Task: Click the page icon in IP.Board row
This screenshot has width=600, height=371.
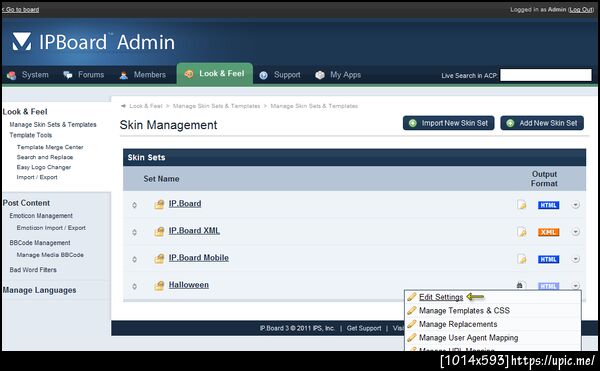Action: (522, 205)
